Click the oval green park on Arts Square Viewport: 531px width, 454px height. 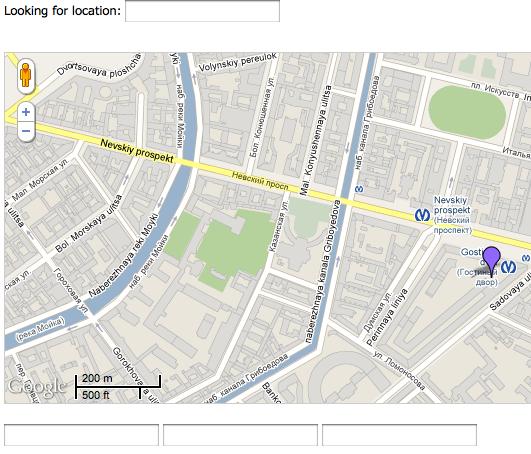tap(467, 112)
